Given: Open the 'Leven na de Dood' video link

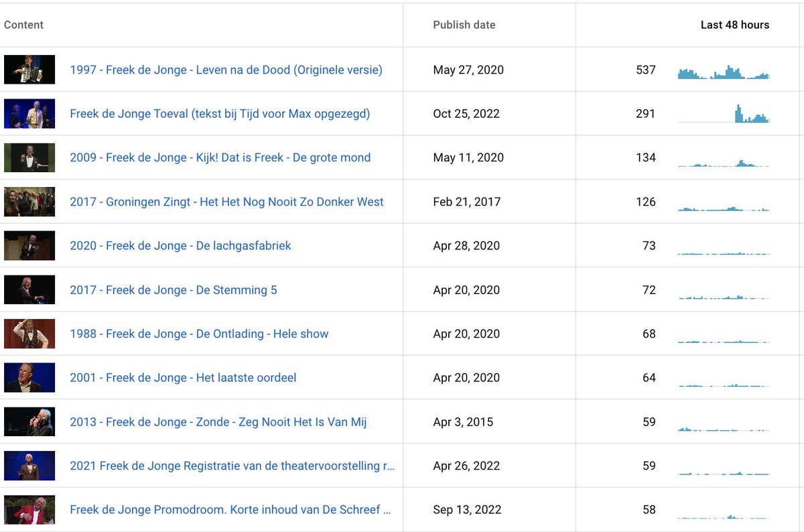Looking at the screenshot, I should click(226, 70).
